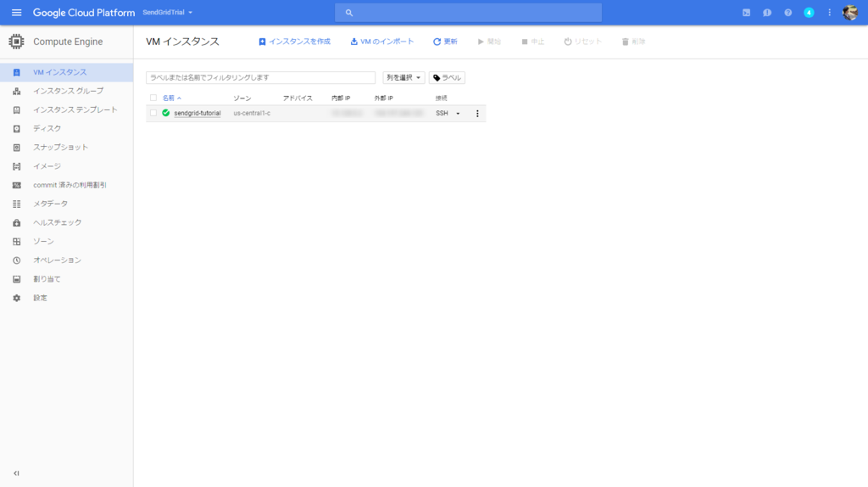Open more actions for sendgrid-tutorial row
This screenshot has width=868, height=487.
click(477, 114)
